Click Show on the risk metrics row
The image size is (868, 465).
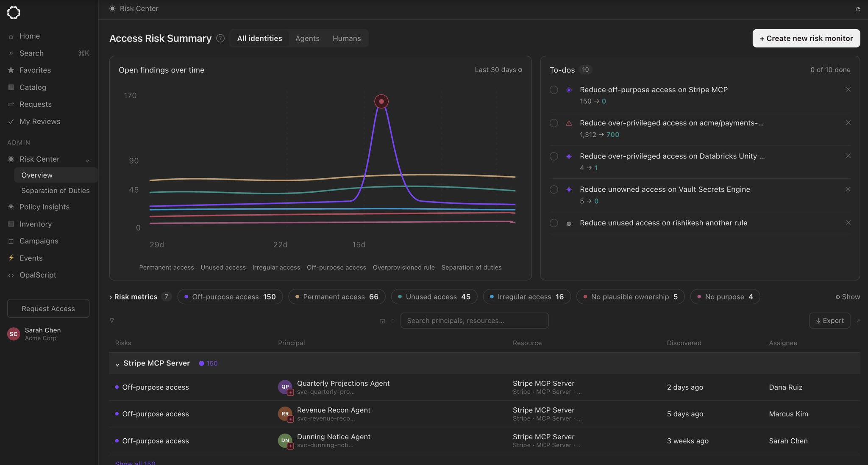(x=848, y=297)
